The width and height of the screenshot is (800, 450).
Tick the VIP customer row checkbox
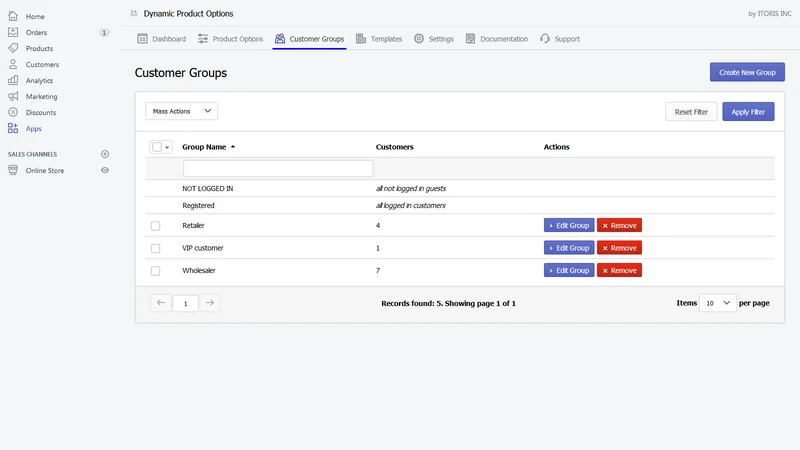156,248
